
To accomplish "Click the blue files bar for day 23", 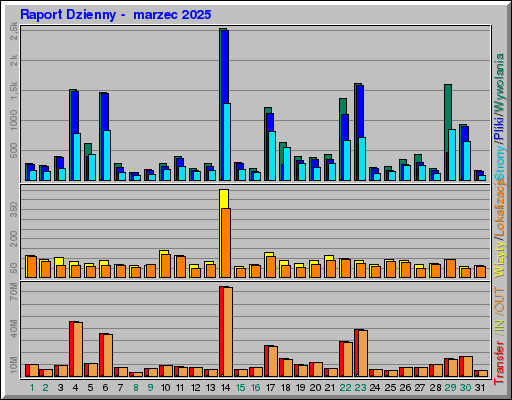I will 360,111.
